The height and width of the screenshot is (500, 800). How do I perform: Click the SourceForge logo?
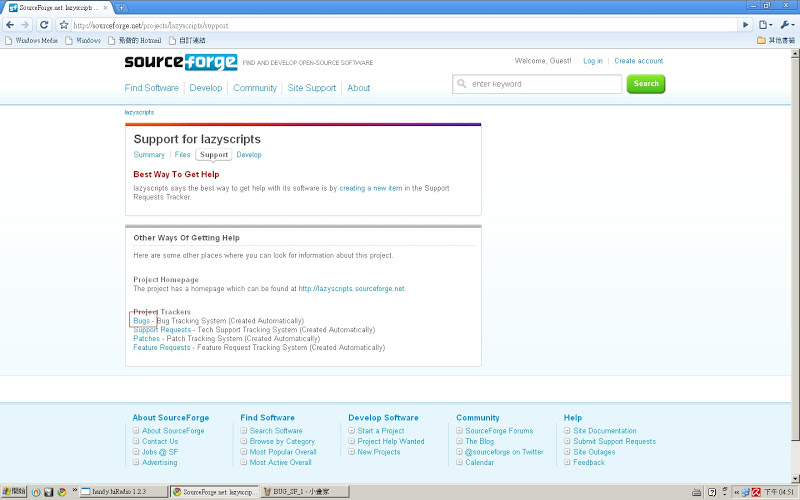(181, 62)
